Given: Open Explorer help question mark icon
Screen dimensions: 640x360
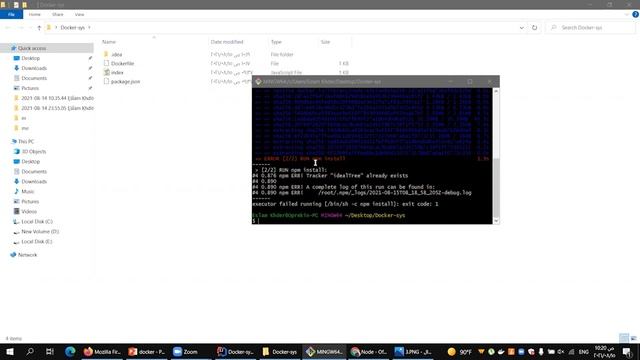Looking at the screenshot, I should 636,14.
